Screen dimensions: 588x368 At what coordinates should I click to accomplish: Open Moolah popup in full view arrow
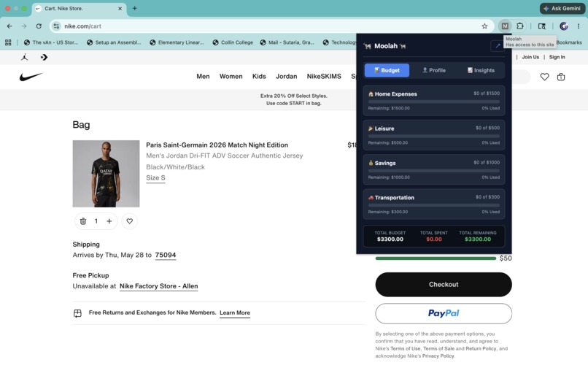498,46
